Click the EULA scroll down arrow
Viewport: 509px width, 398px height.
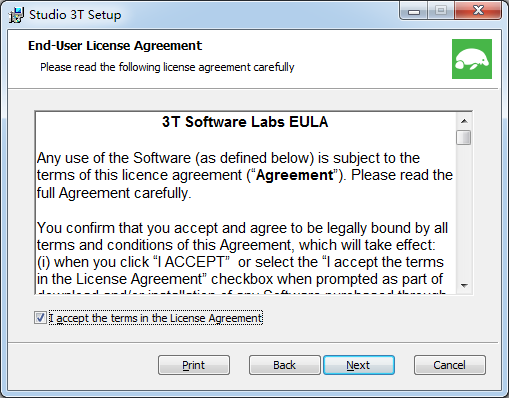point(464,285)
